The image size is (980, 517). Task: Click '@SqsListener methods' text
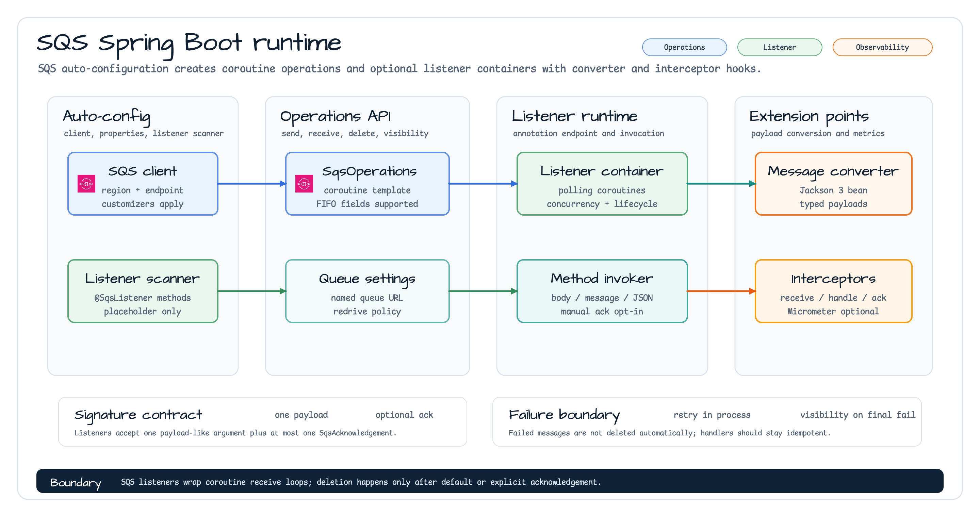click(142, 298)
